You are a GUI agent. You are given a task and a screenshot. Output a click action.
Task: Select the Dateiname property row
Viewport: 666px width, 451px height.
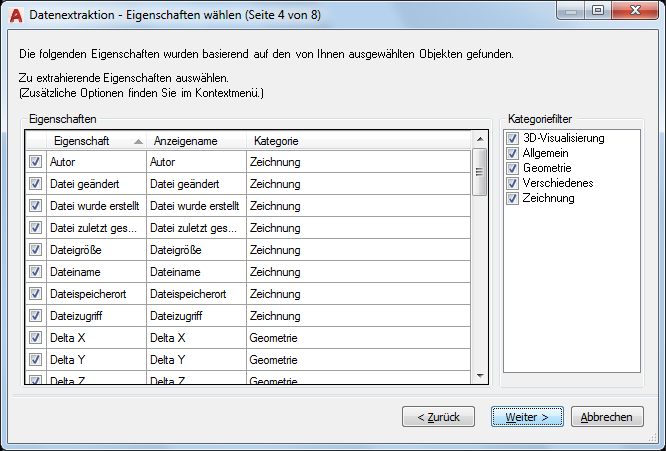95,272
